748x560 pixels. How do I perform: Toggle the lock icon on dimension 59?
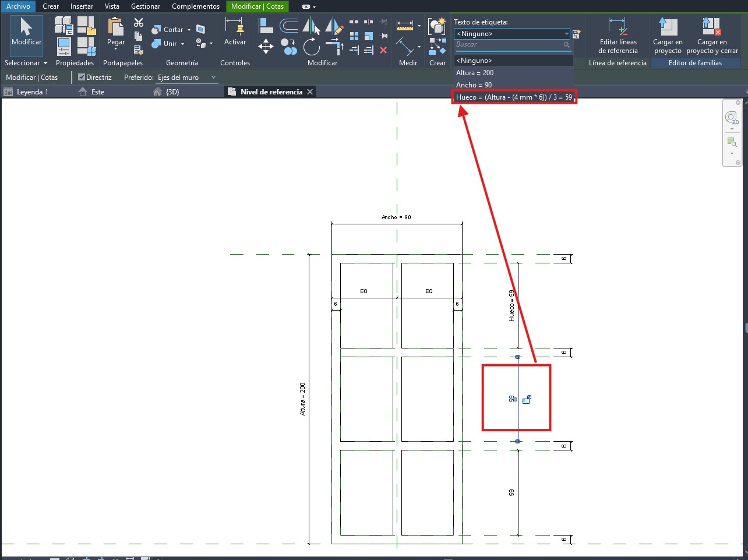pos(527,400)
